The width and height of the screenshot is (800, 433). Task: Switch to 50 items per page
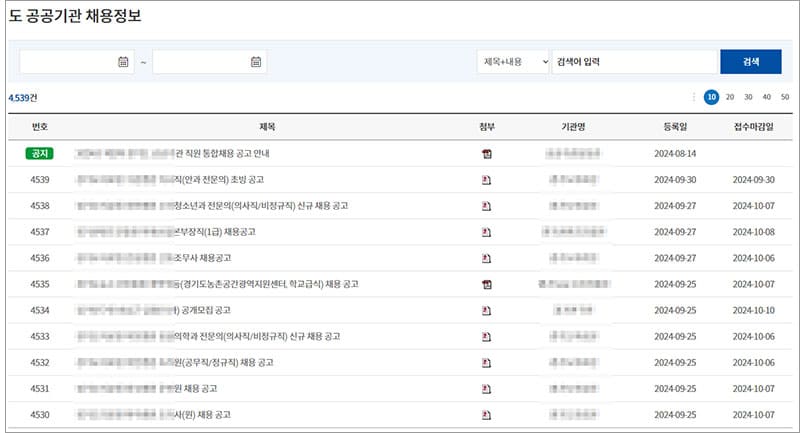click(785, 97)
